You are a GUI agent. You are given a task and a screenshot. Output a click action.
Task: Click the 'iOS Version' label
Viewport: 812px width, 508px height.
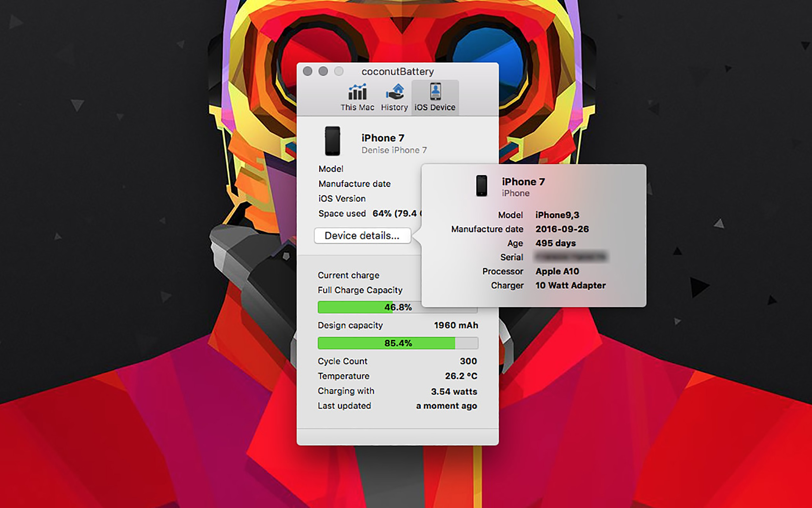tap(342, 199)
